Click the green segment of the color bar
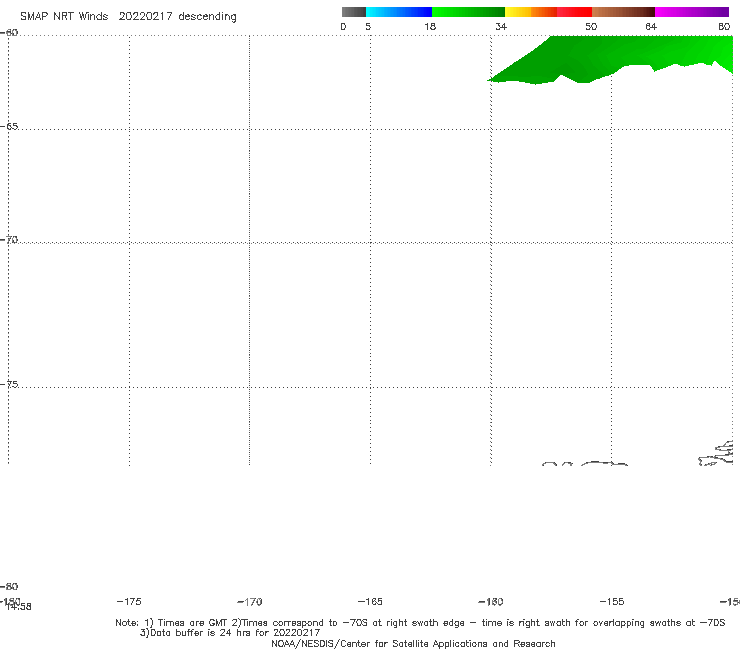 pyautogui.click(x=469, y=12)
